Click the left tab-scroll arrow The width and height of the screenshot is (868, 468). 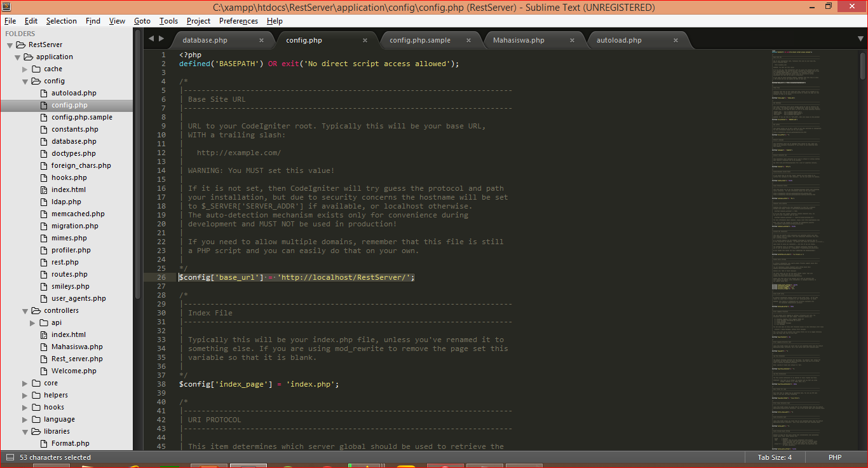point(151,39)
